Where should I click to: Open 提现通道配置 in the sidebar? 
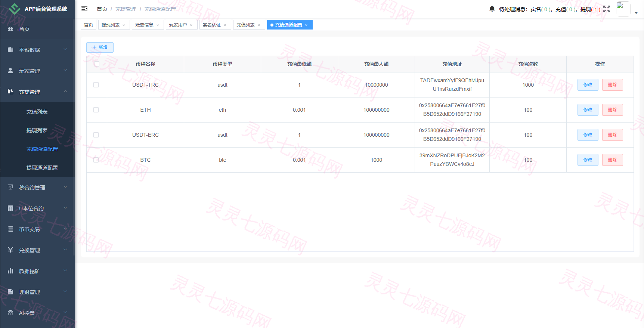coord(42,168)
